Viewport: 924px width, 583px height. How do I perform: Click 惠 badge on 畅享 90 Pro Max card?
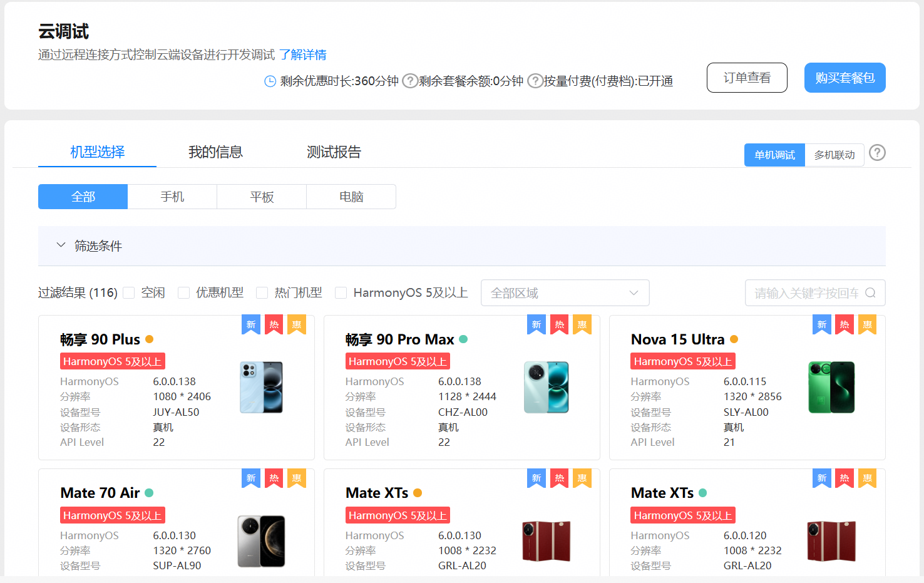point(582,324)
